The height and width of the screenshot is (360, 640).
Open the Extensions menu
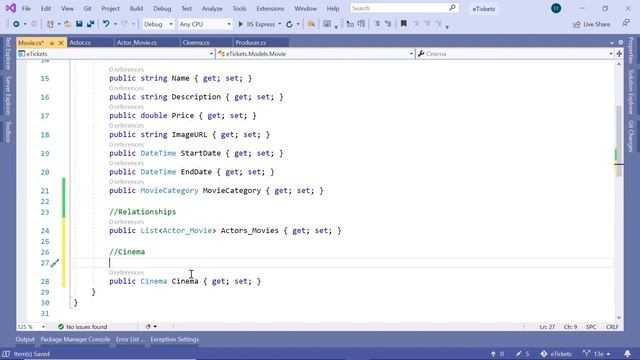tap(270, 8)
